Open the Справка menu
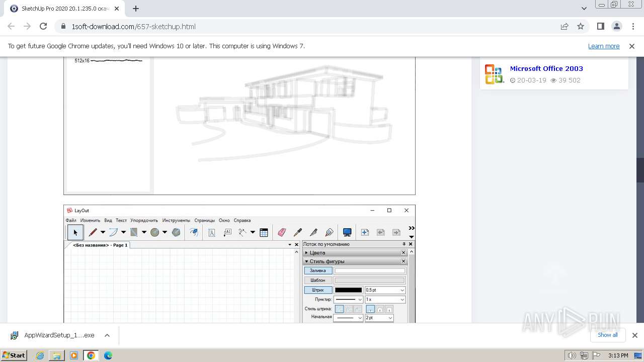 242,220
